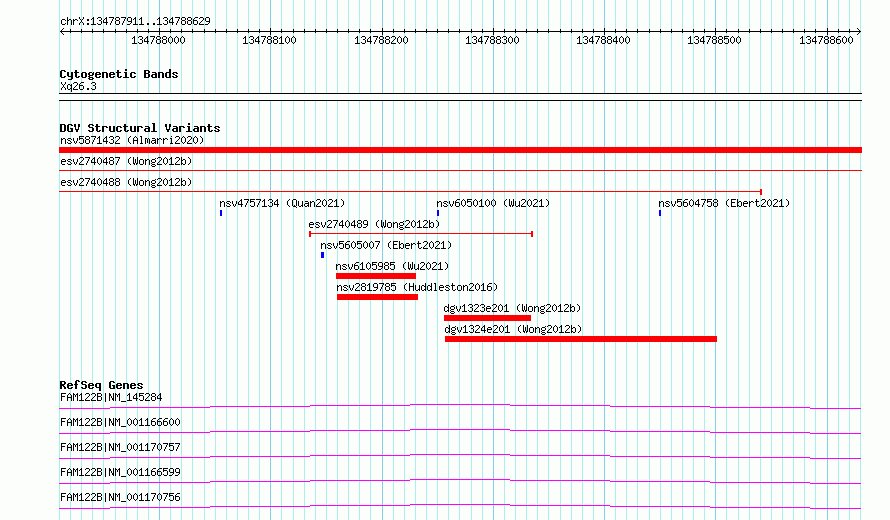The width and height of the screenshot is (890, 520).
Task: Open the dgv1323e201 (Wong2012b) label
Action: tap(513, 308)
